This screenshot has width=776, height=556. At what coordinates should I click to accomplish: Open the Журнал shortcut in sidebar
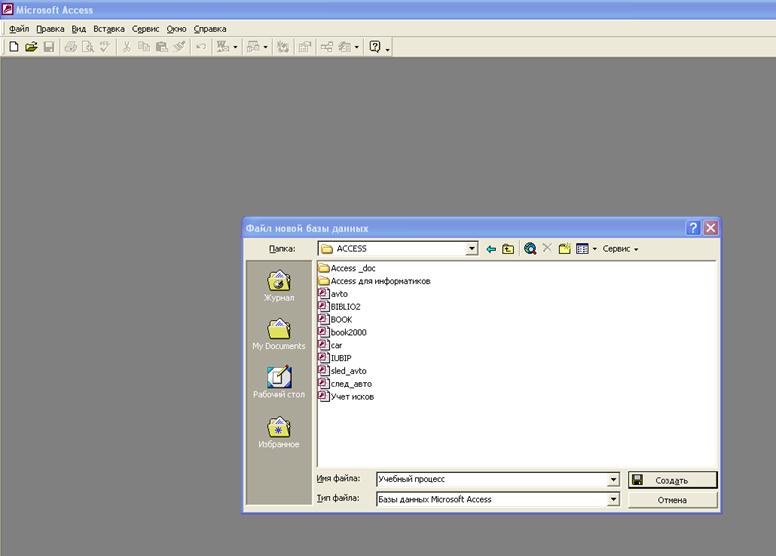point(279,286)
